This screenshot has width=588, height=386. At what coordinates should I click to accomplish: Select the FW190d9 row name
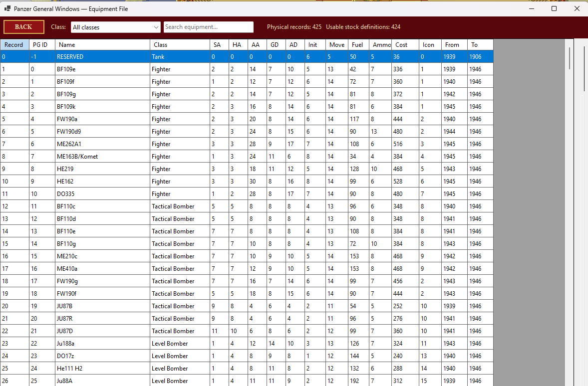pyautogui.click(x=102, y=132)
